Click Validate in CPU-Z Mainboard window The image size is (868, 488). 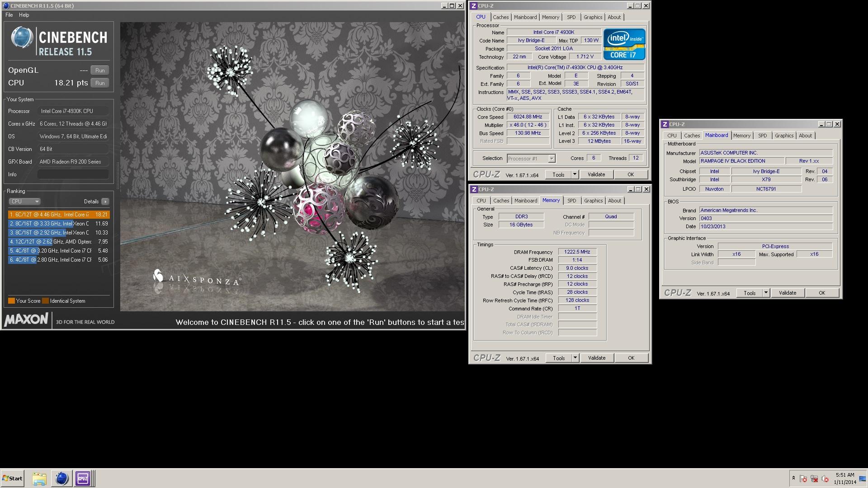(788, 293)
